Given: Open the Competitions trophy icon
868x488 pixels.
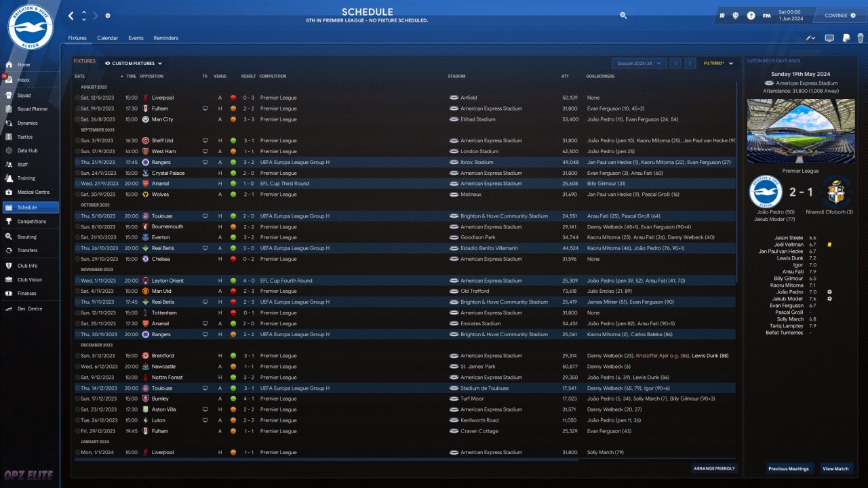Looking at the screenshot, I should (8, 222).
